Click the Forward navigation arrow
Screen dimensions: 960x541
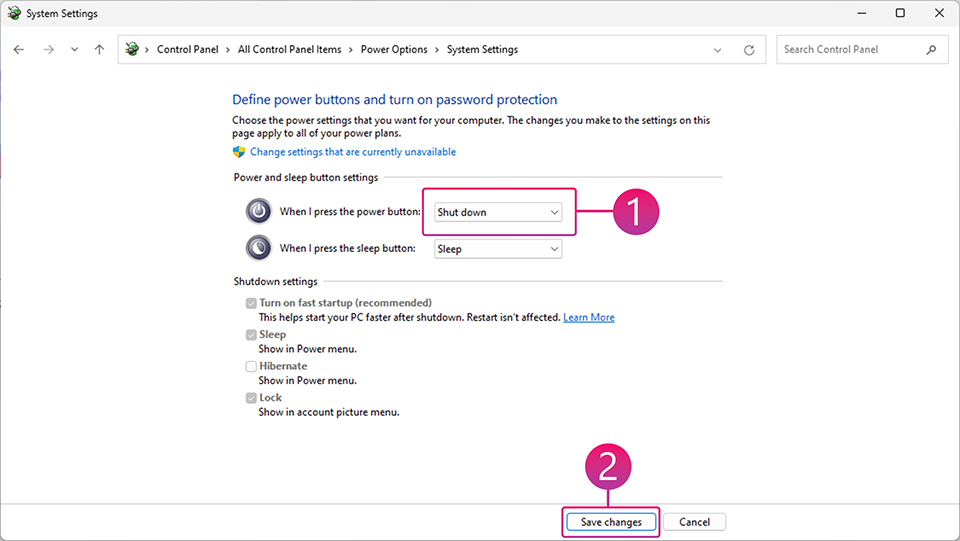48,50
